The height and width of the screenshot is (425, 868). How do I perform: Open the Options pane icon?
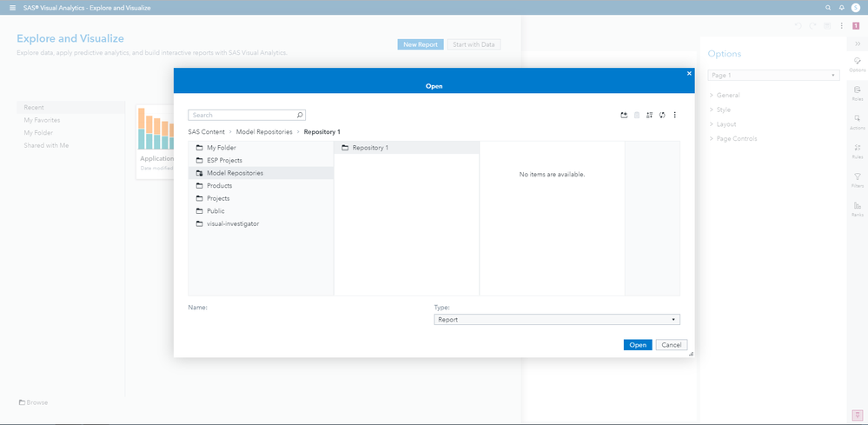pyautogui.click(x=858, y=63)
